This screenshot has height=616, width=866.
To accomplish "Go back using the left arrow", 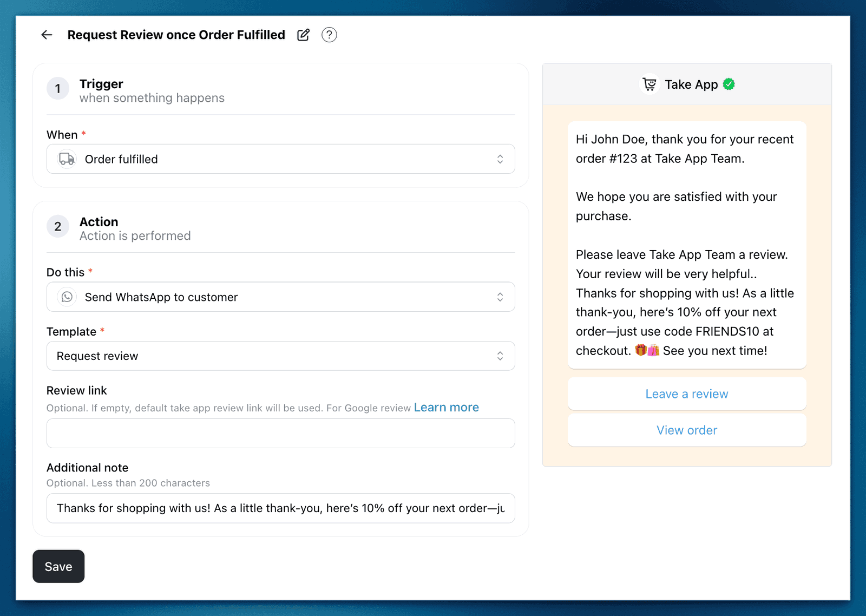I will (x=47, y=35).
